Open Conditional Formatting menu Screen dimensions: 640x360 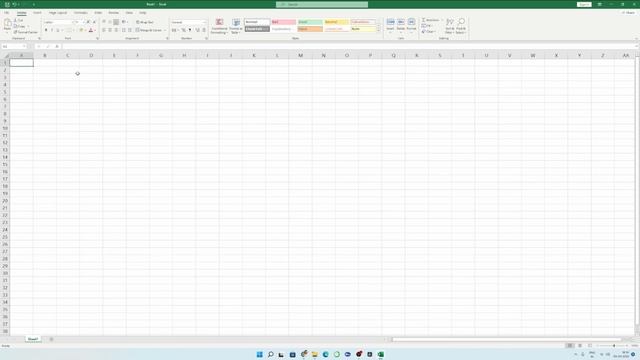pyautogui.click(x=219, y=26)
